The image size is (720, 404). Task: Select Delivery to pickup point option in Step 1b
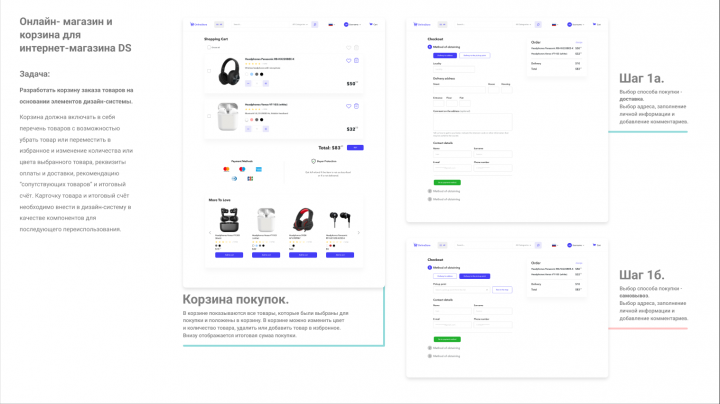475,276
